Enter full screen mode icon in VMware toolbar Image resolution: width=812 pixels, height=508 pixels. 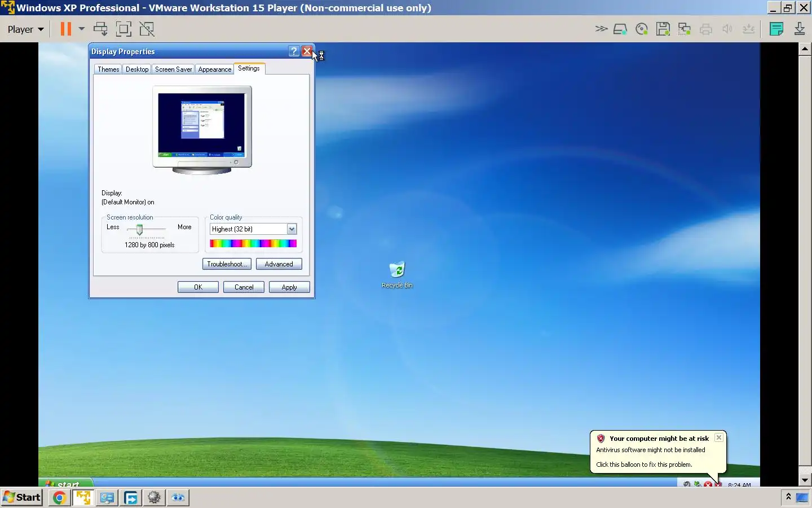click(123, 29)
